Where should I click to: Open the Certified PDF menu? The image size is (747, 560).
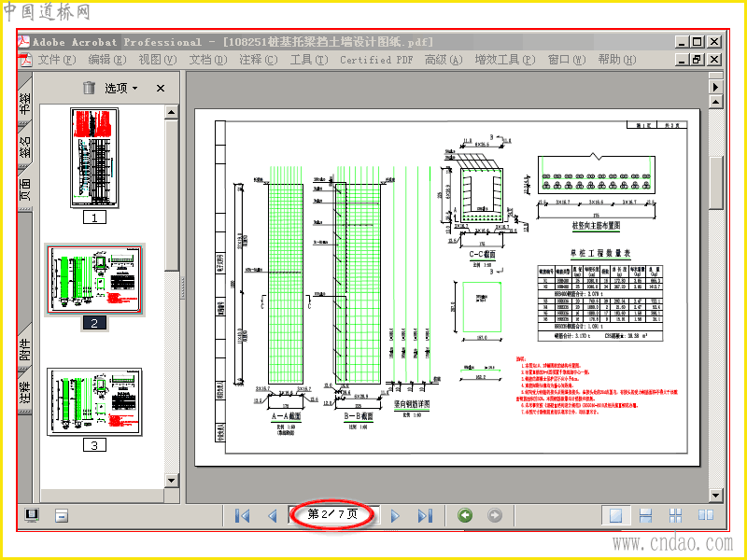(376, 60)
